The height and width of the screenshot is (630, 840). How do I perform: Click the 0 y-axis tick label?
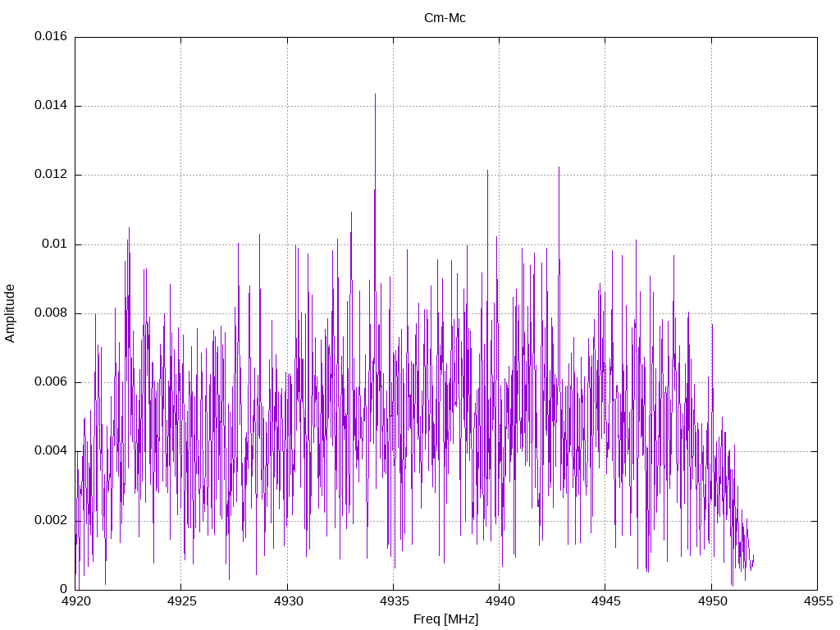coord(64,589)
